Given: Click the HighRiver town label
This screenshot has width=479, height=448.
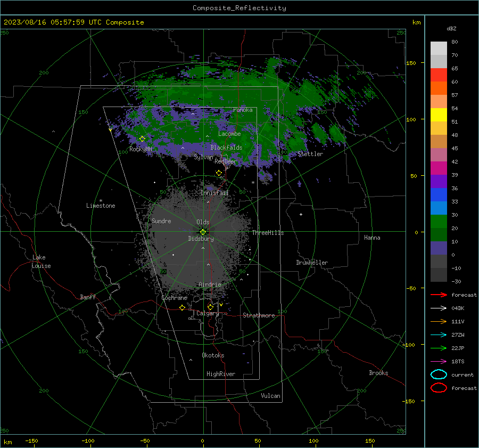Looking at the screenshot, I should (x=221, y=374).
